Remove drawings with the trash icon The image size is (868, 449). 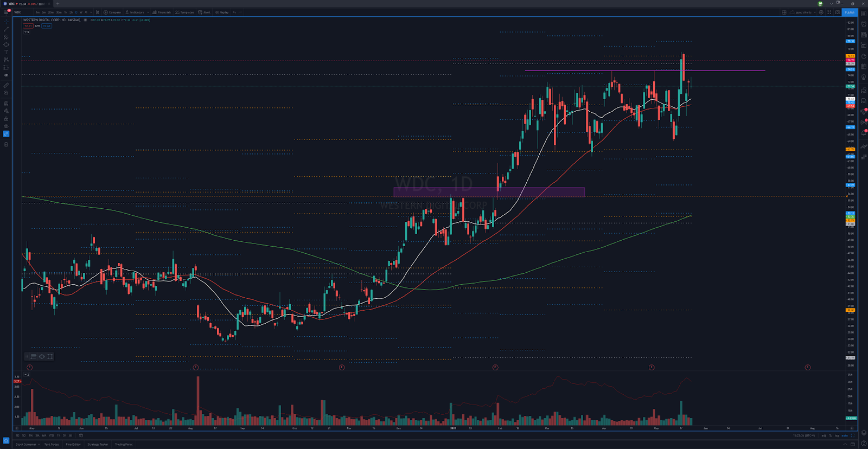click(x=6, y=144)
